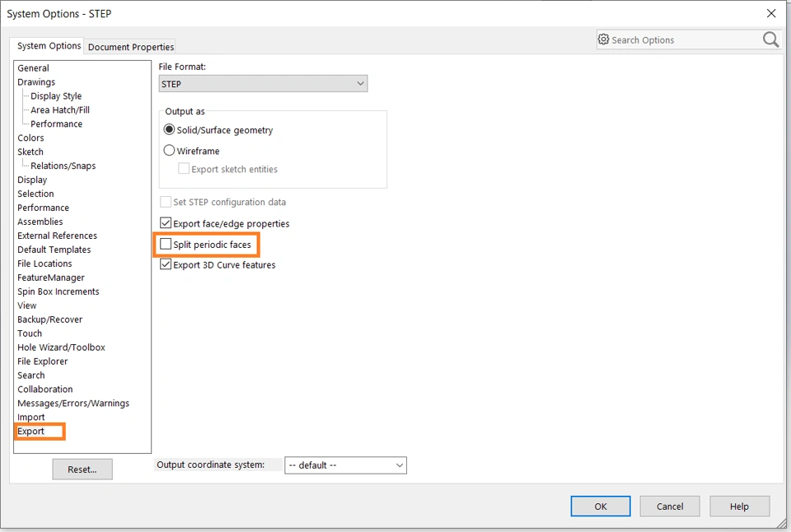The width and height of the screenshot is (791, 532).
Task: Click the Reset... button
Action: pyautogui.click(x=82, y=469)
